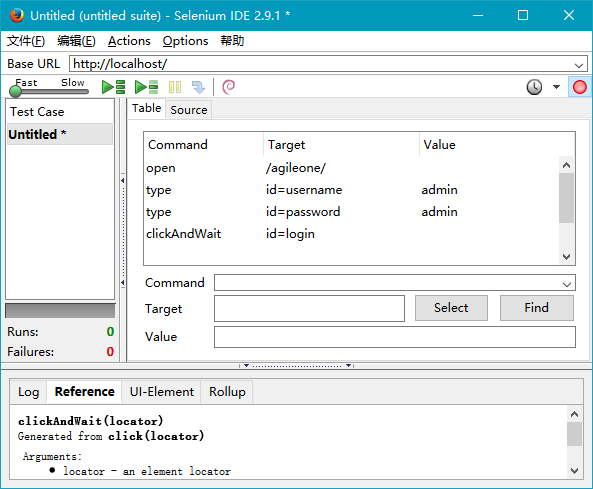The height and width of the screenshot is (489, 593).
Task: Open the clock scheduler icon
Action: coord(534,87)
